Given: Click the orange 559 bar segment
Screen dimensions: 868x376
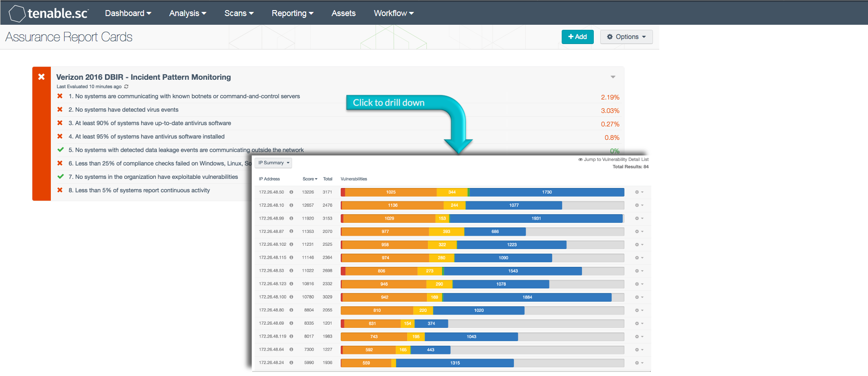Looking at the screenshot, I should (366, 363).
